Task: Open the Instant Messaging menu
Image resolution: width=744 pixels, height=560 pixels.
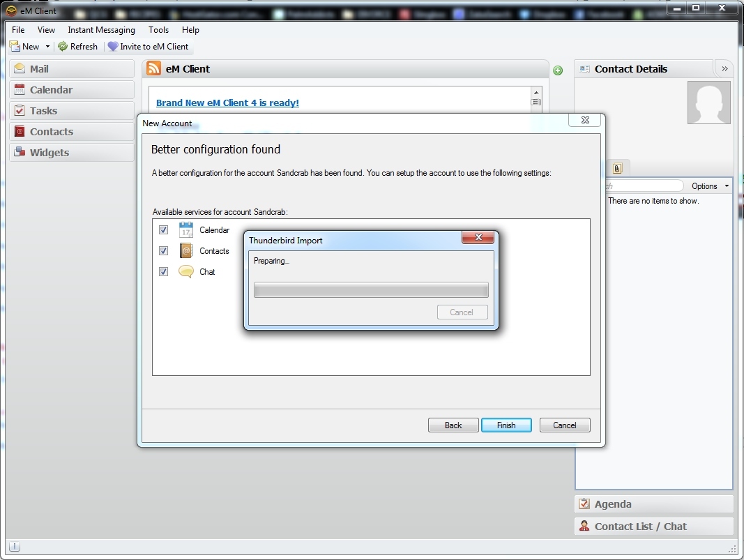Action: pyautogui.click(x=101, y=30)
